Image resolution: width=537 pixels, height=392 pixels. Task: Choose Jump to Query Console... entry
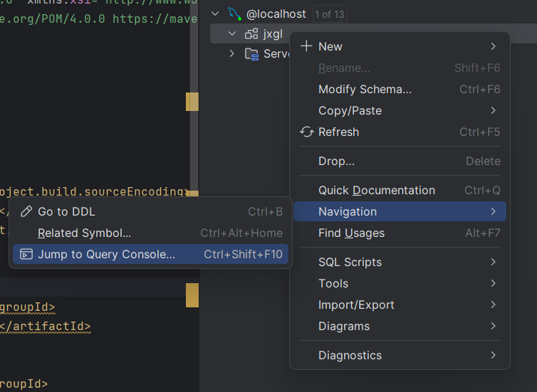pos(150,254)
